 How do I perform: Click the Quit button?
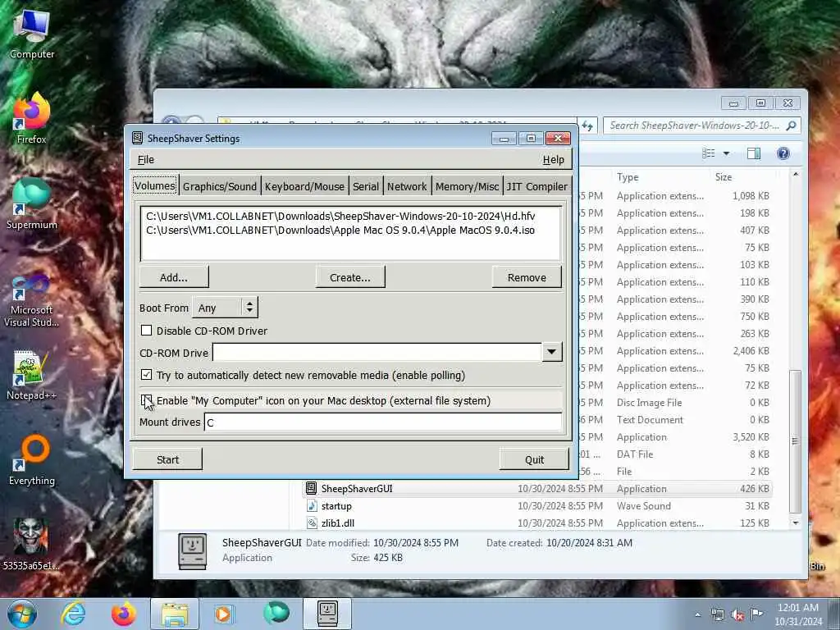534,459
